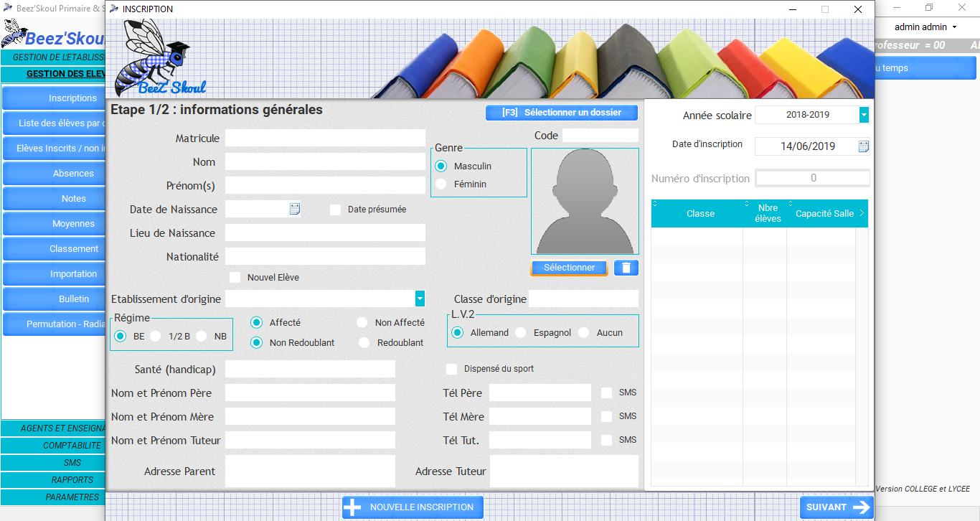
Task: Open the Date de Naissance calendar picker
Action: [x=294, y=209]
